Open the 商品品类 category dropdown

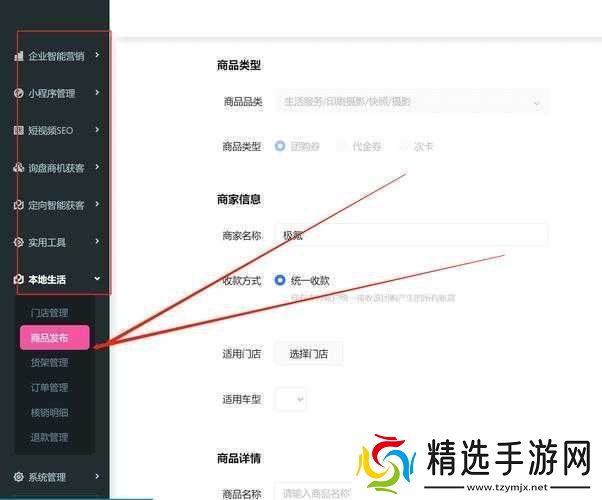click(411, 102)
